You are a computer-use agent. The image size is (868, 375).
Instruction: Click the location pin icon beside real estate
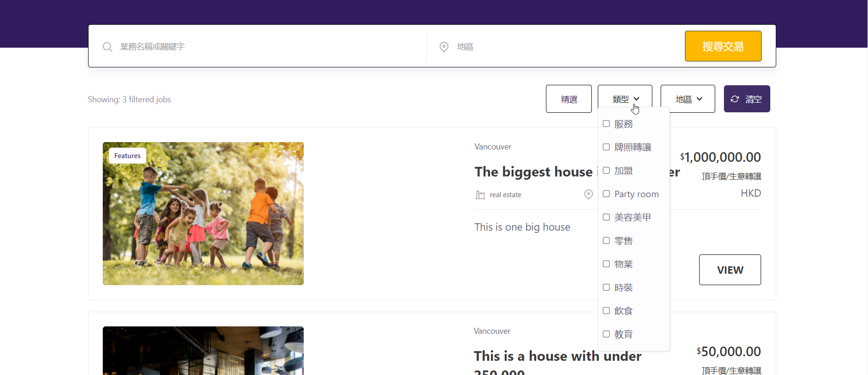pyautogui.click(x=589, y=194)
